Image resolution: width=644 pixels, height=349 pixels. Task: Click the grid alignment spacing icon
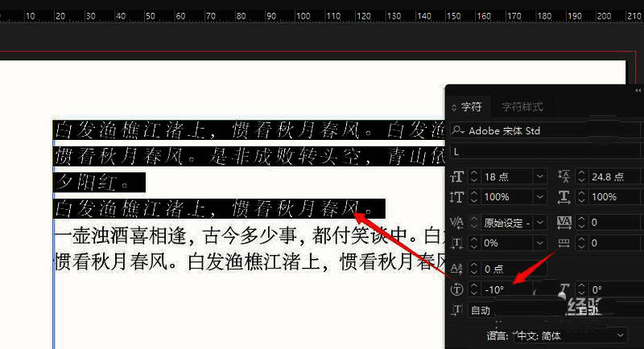coord(564,244)
